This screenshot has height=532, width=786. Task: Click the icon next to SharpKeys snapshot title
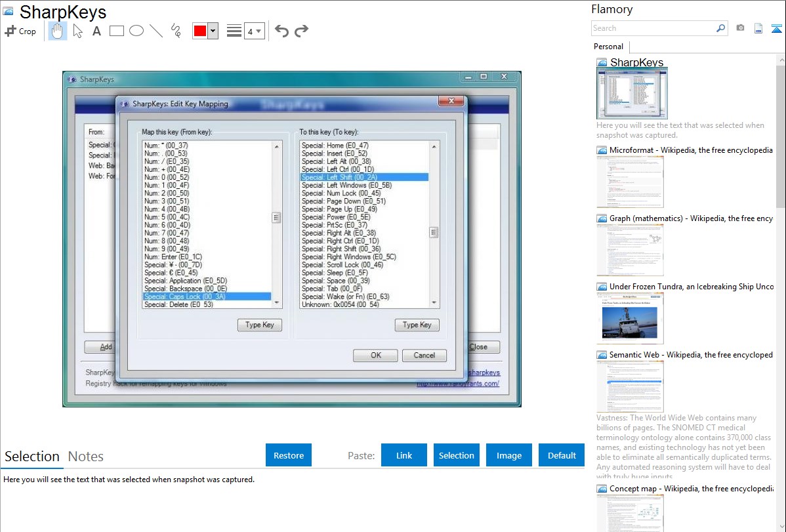point(602,62)
